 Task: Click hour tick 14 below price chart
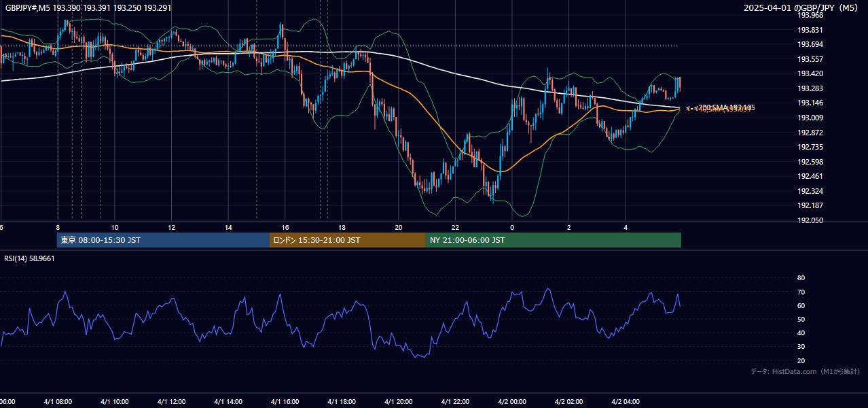(x=228, y=227)
